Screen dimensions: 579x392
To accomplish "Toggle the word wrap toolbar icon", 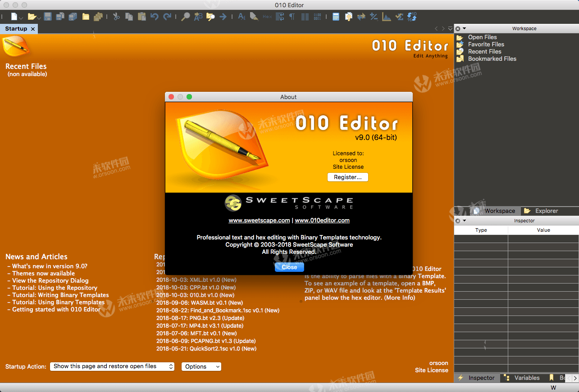I will (x=280, y=17).
